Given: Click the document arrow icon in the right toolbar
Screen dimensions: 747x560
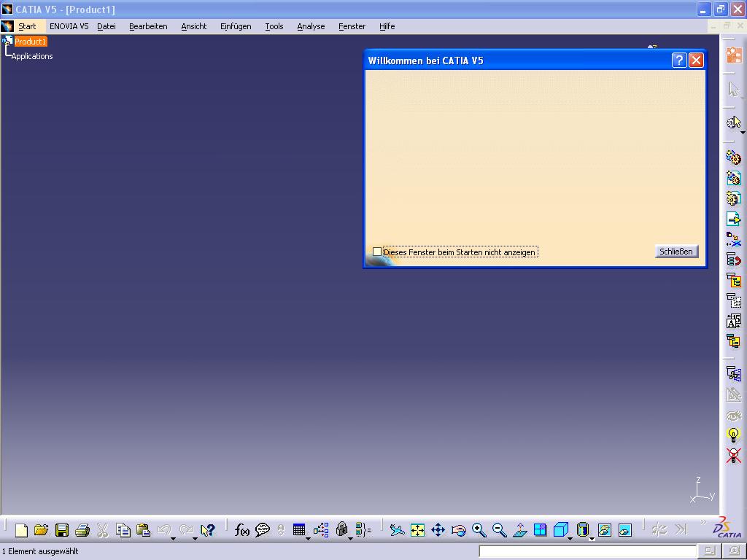Looking at the screenshot, I should point(734,219).
